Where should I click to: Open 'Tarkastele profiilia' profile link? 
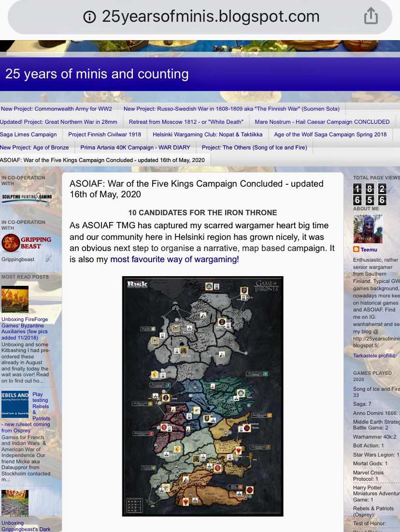374,355
